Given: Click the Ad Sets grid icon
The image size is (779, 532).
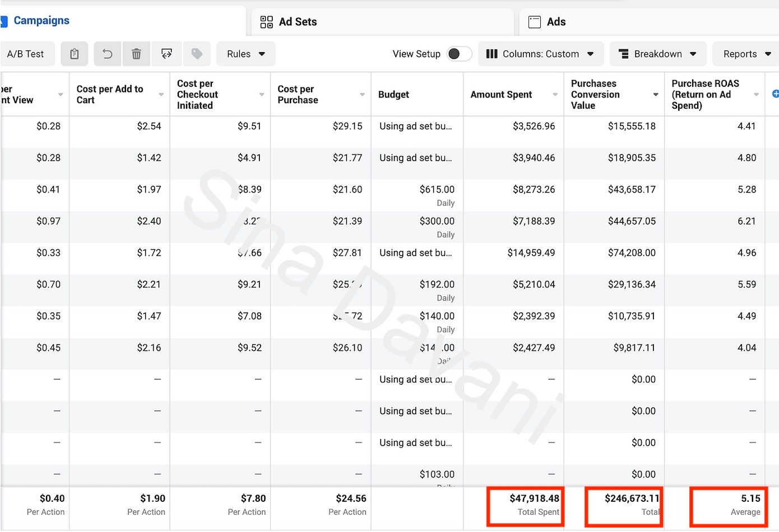Looking at the screenshot, I should 267,22.
